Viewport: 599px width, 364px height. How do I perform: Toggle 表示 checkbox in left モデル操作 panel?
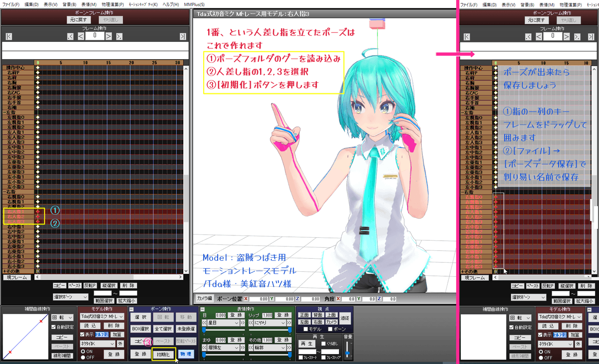pos(83,335)
